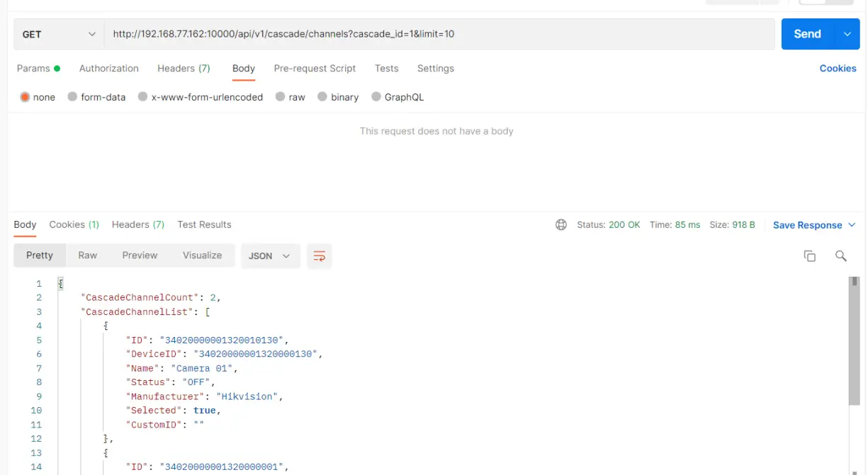Viewport: 868px width, 475px height.
Task: Toggle the wrap lines icon
Action: tap(319, 256)
